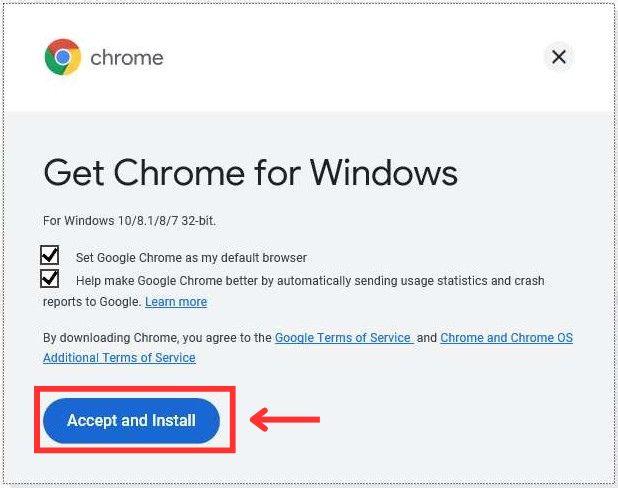Click the 'chrome' wordmark in the header
This screenshot has width=618, height=488.
coord(126,58)
